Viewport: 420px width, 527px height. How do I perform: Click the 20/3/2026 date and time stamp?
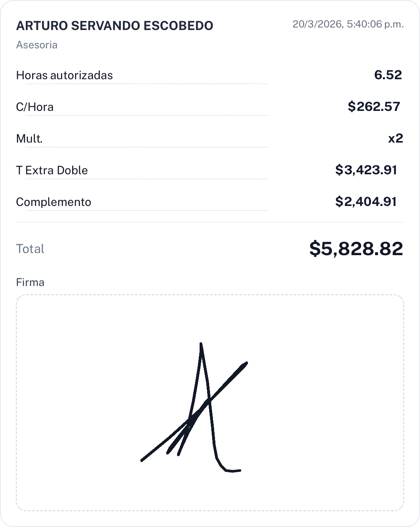[348, 24]
